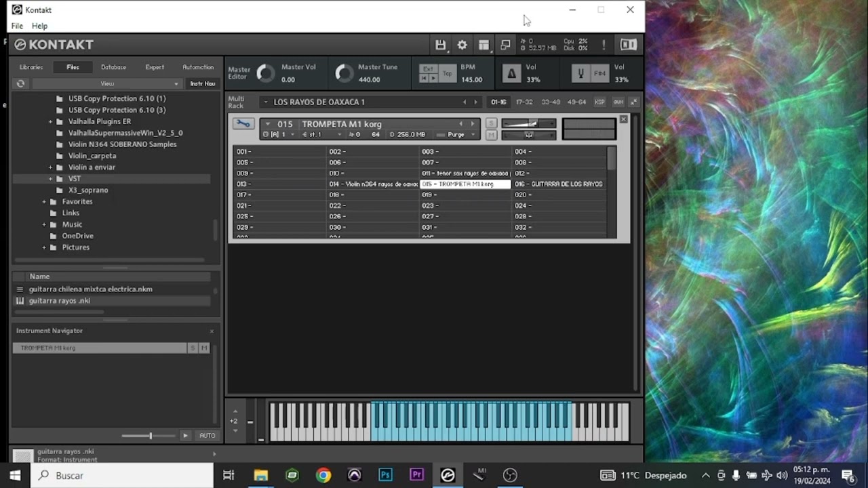
Task: Open the Purge dropdown menu
Action: coord(456,135)
